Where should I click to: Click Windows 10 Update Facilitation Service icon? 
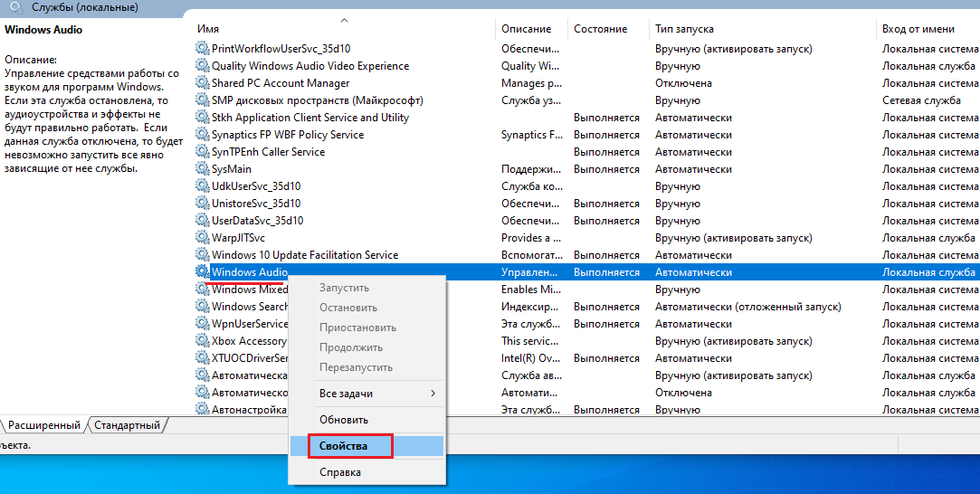[x=202, y=254]
